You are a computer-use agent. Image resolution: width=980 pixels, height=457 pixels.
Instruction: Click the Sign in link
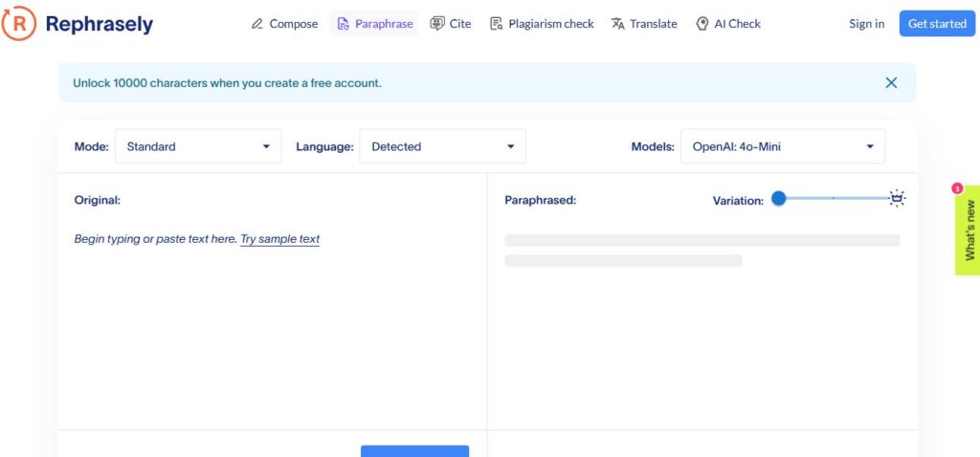tap(866, 24)
